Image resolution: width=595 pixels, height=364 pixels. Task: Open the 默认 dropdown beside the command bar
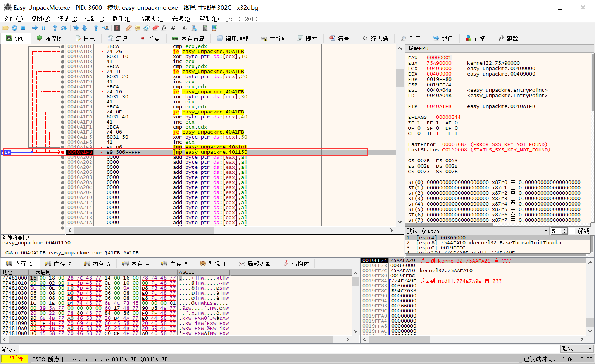577,349
